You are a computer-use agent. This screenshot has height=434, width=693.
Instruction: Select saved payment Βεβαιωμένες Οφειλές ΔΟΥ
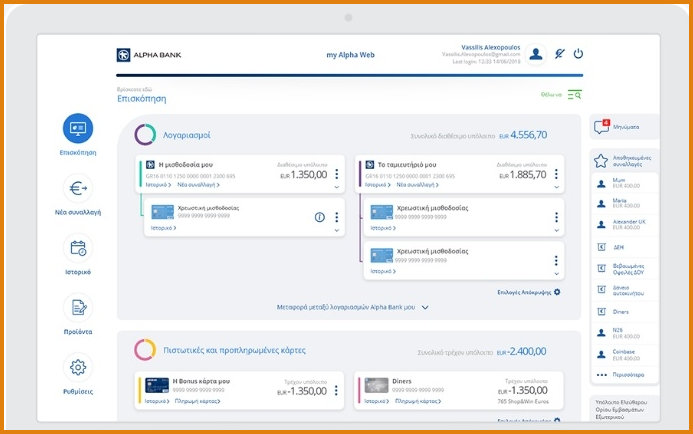tap(624, 269)
